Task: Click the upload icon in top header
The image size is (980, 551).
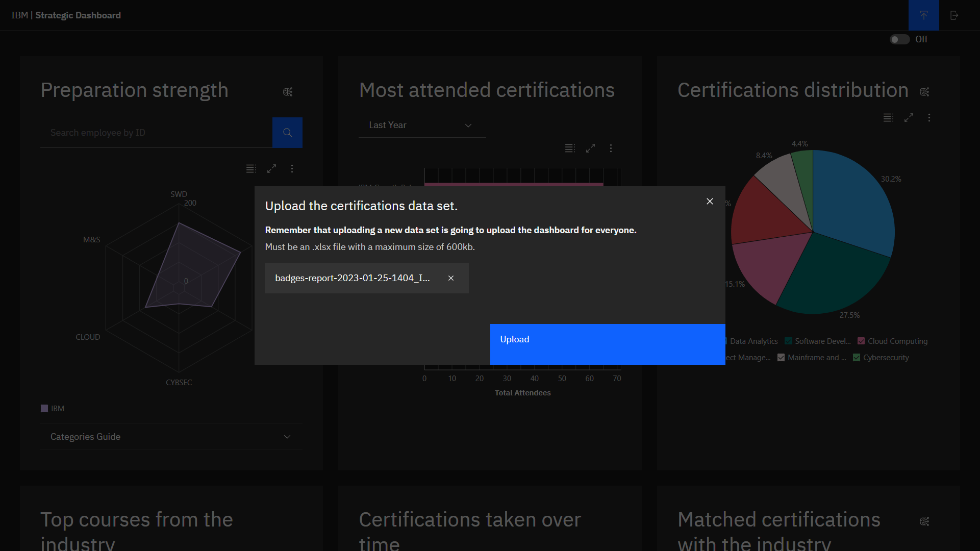Action: click(923, 15)
